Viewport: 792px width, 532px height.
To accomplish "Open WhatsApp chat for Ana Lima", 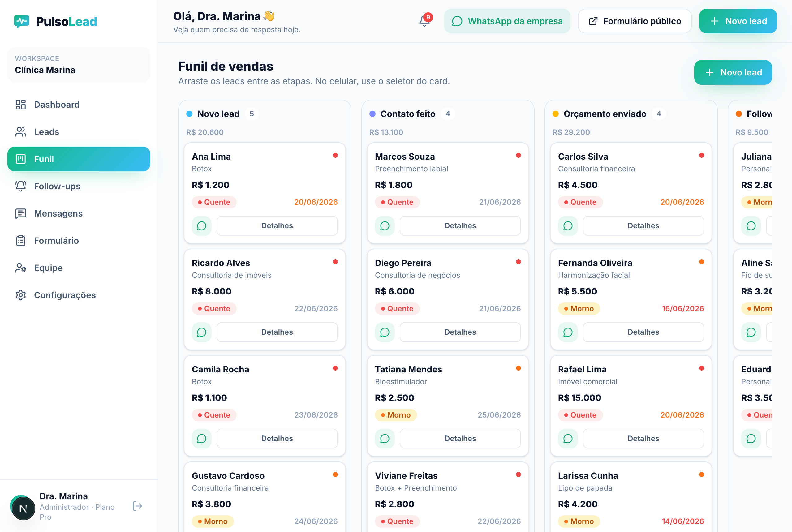I will (x=202, y=225).
